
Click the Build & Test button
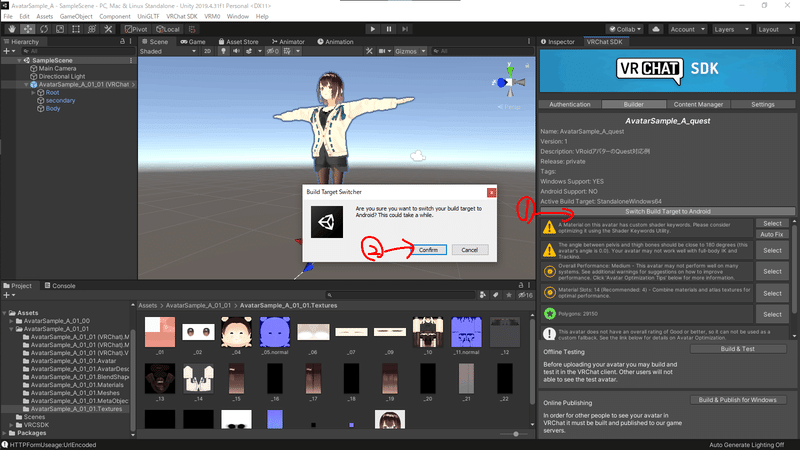(738, 349)
